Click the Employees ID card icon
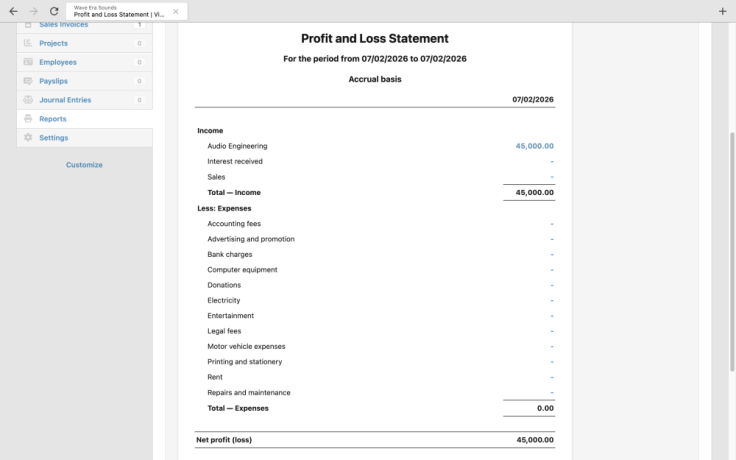 pos(28,62)
